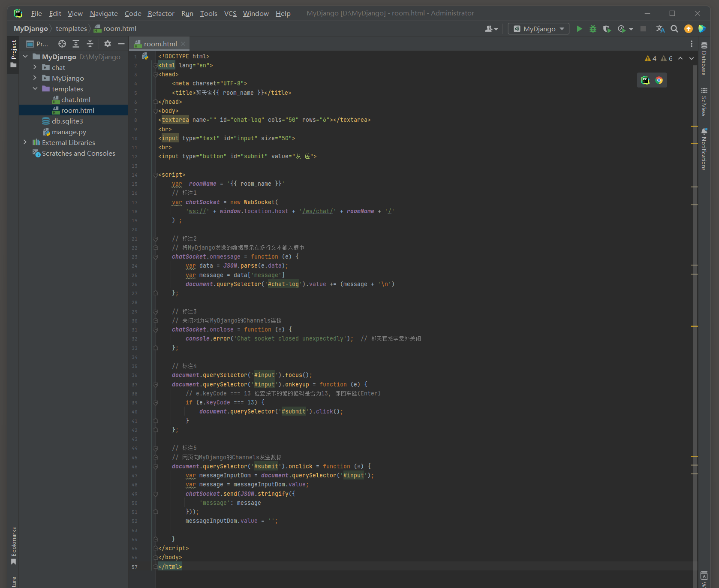The image size is (719, 588).
Task: Expand all in Project panel
Action: point(76,44)
